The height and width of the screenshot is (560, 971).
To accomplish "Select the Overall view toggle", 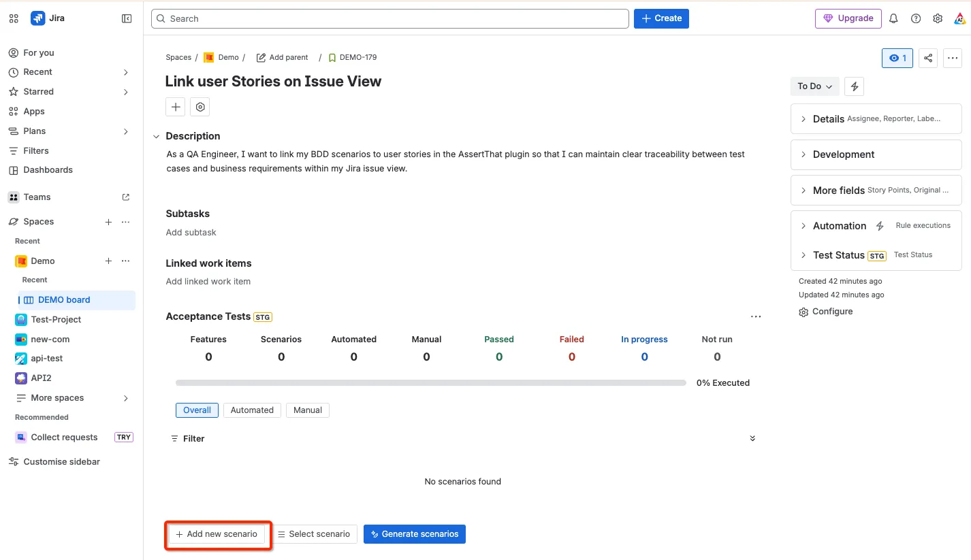I will click(x=197, y=410).
